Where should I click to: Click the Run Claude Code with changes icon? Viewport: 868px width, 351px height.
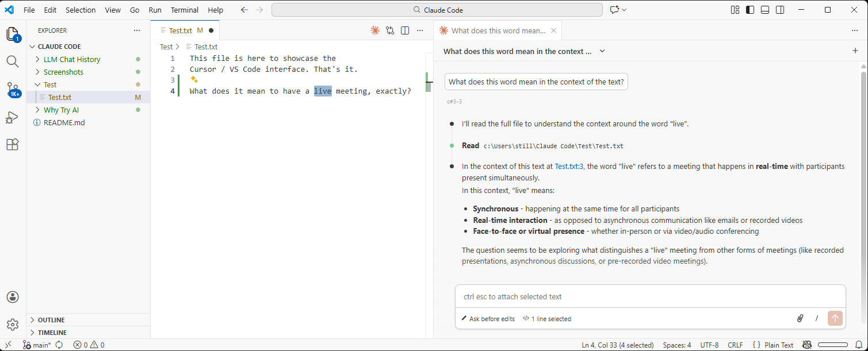(x=390, y=30)
